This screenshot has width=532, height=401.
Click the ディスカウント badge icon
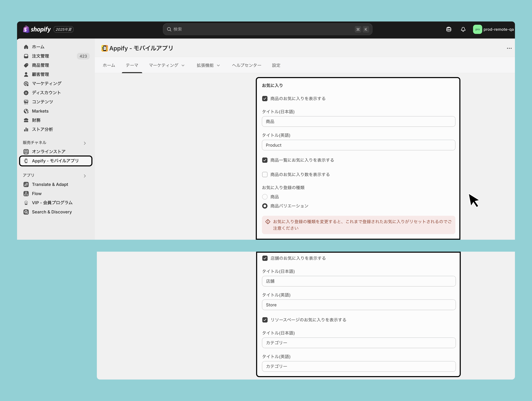26,93
